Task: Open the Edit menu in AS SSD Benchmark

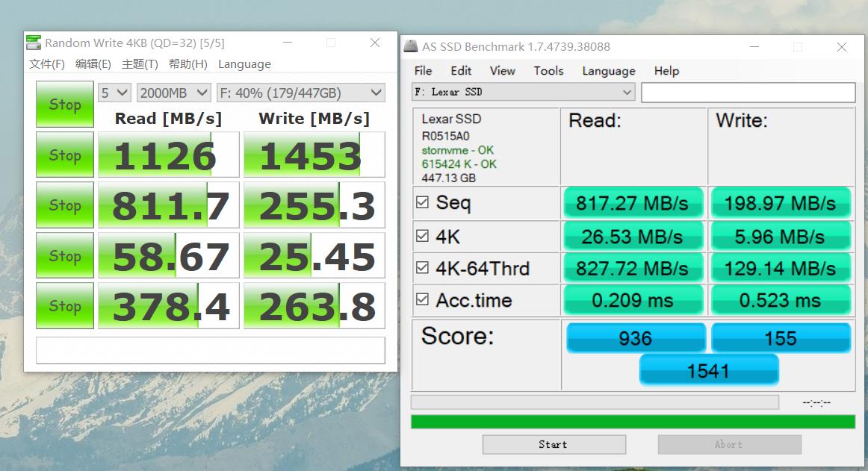Action: [461, 71]
